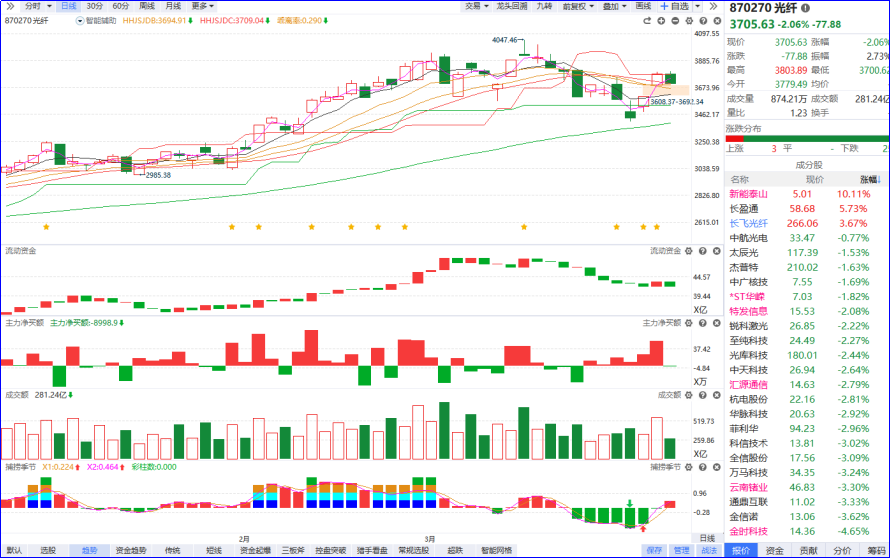
Task: Click info icon next to 870270 光纤 title
Action: pos(806,8)
